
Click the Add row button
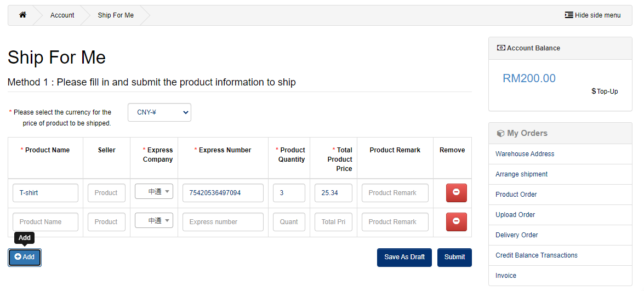click(25, 257)
